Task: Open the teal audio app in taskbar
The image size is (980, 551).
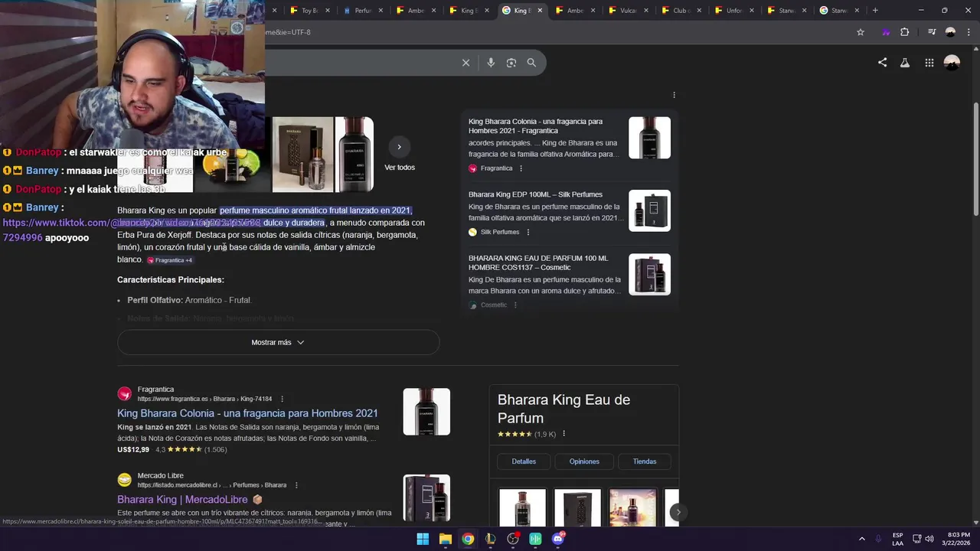Action: [535, 539]
